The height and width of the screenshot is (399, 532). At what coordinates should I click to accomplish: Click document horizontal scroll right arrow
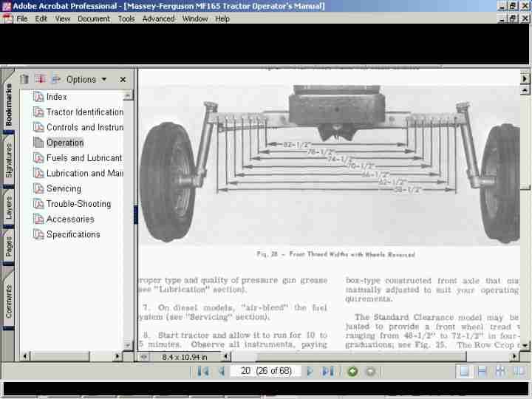515,356
